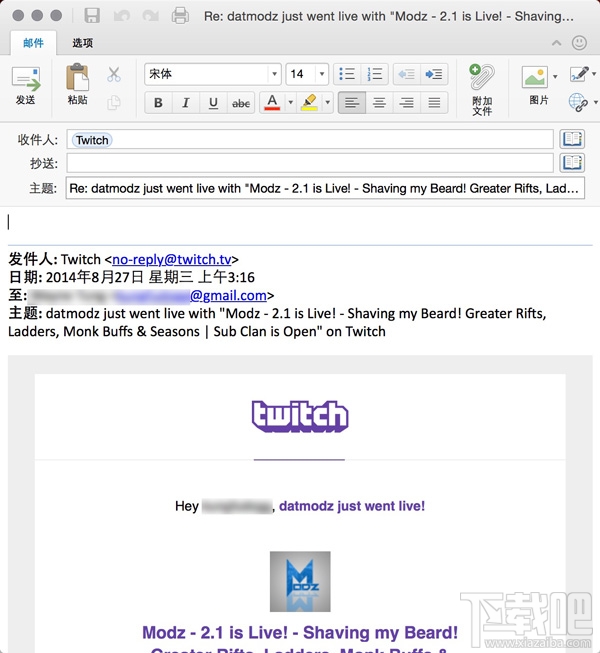
Task: Click the Paste (粘贴) clipboard icon
Action: tap(77, 77)
